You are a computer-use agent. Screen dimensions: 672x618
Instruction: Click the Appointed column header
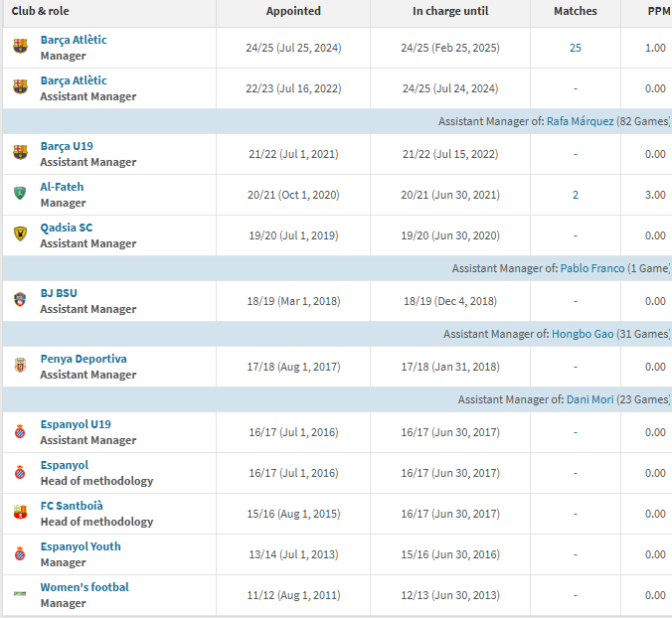click(x=293, y=11)
